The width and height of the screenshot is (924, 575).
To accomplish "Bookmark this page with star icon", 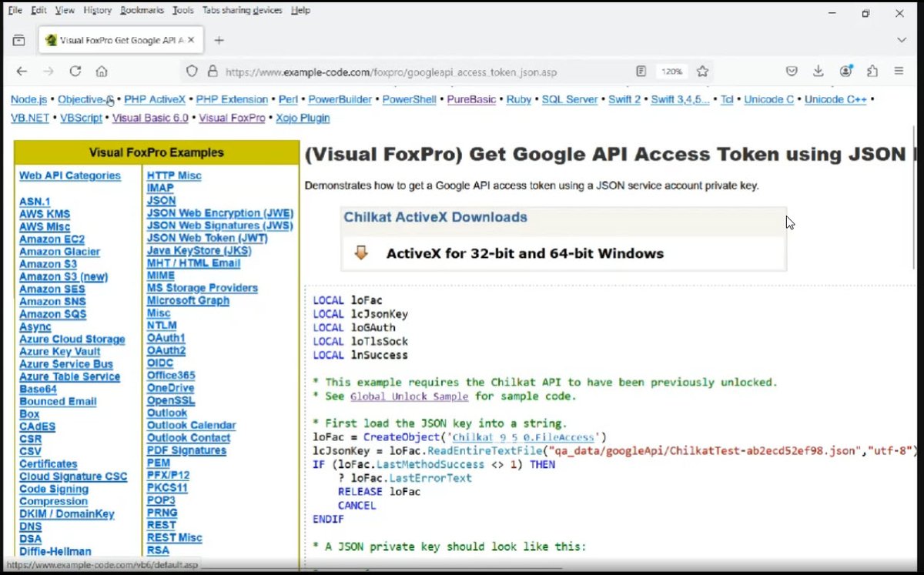I will [702, 71].
